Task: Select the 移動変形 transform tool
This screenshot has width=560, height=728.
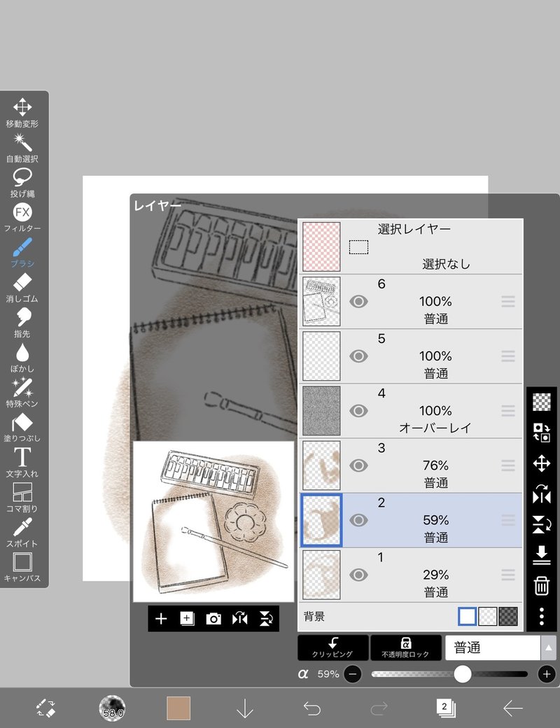Action: (22, 113)
